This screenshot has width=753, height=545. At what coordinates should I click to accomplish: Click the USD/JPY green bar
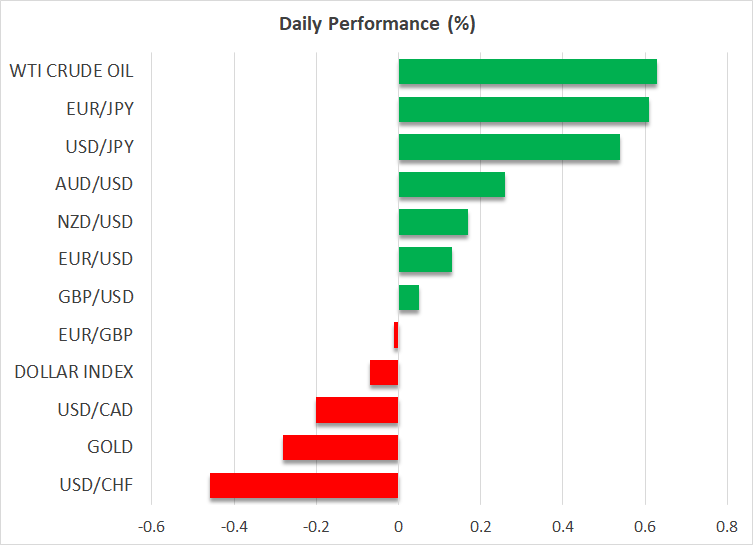pos(509,147)
